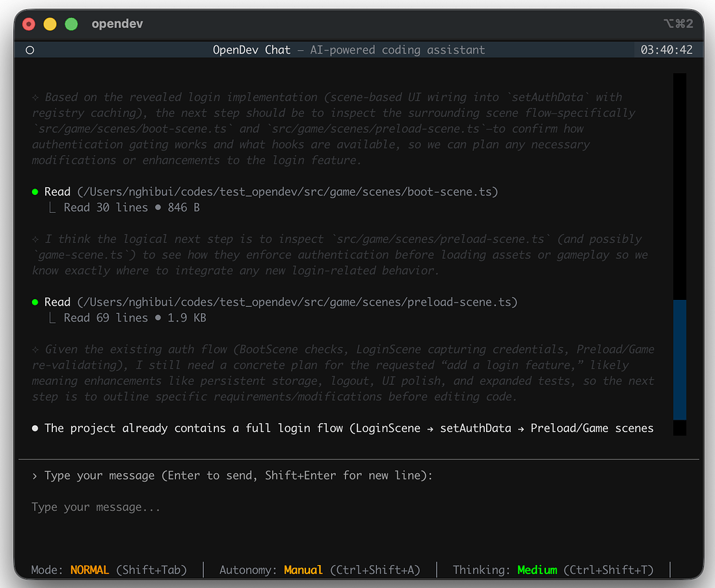Open the boot-scene.ts file path
Viewport: 715px width, 588px height.
(288, 191)
